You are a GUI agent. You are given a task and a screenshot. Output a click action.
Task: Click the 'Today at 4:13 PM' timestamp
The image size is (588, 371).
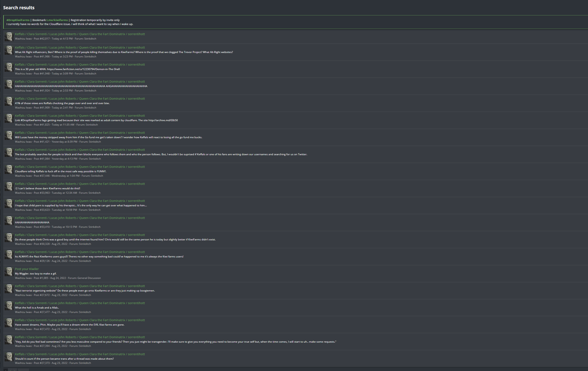(x=62, y=39)
